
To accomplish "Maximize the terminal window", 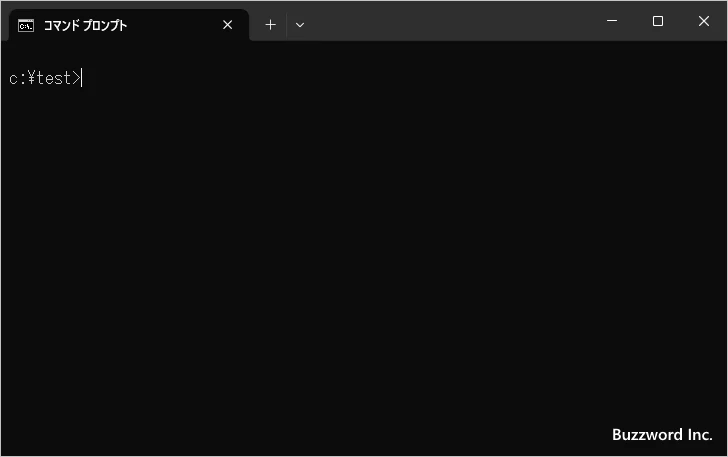I will (x=658, y=21).
